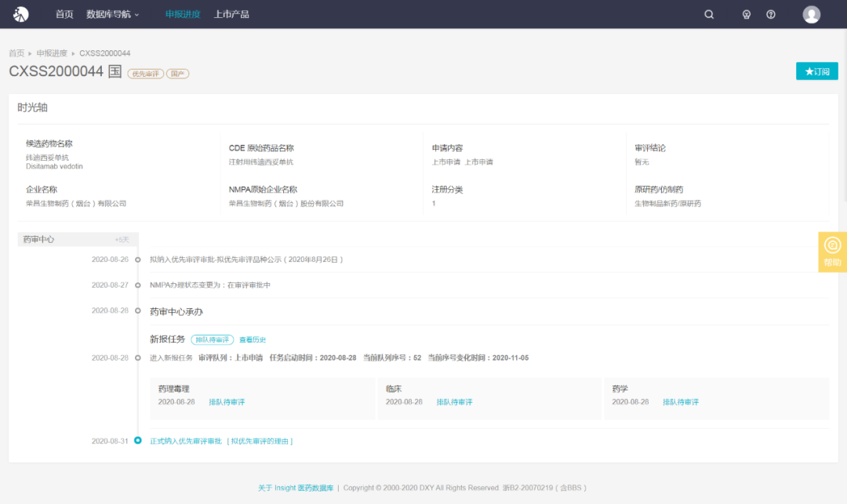Click the 优先审评 tag badge
847x504 pixels.
pyautogui.click(x=145, y=74)
